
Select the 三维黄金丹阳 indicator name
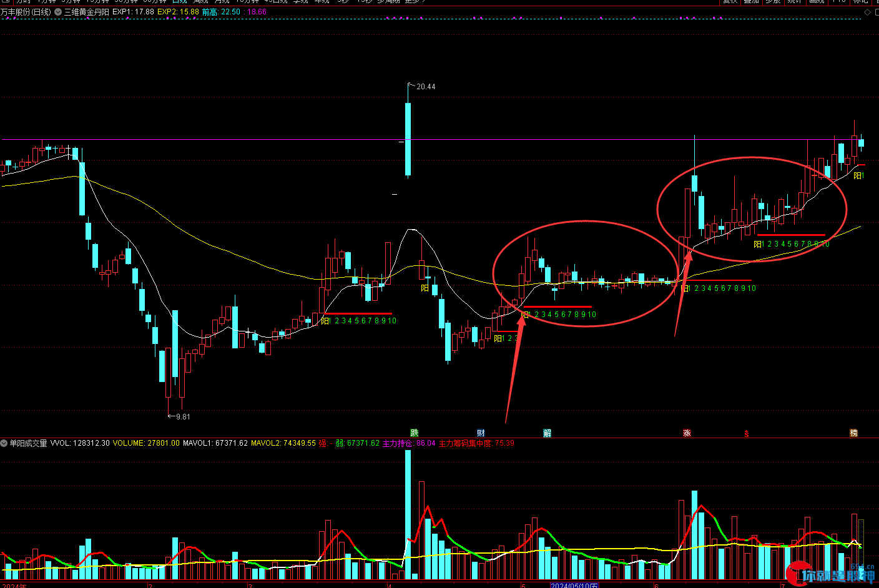(x=87, y=12)
